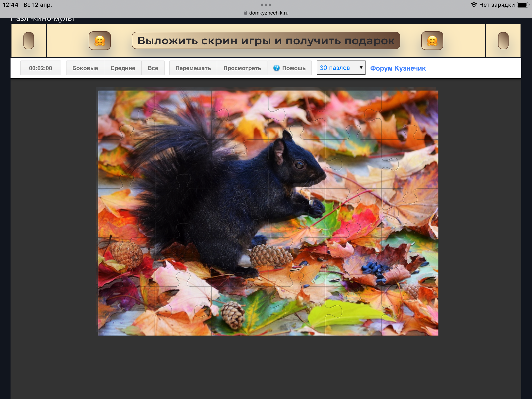Click the 00:02:00 timer display
The width and height of the screenshot is (532, 399).
40,68
